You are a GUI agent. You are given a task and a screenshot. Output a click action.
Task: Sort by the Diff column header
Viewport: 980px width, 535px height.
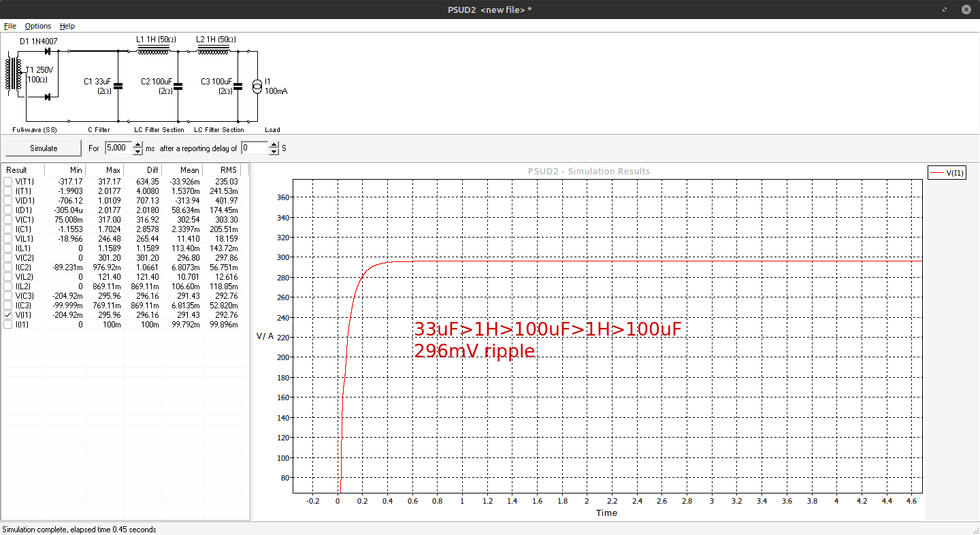pos(144,170)
